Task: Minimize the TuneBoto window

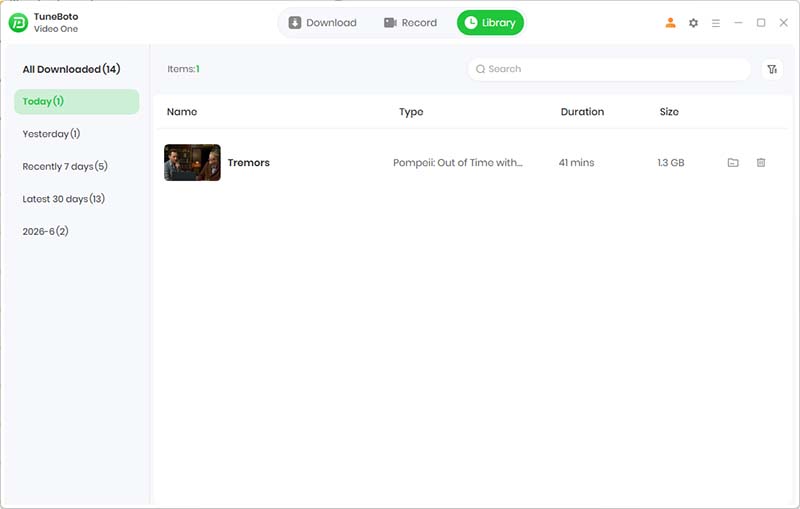Action: click(x=738, y=22)
